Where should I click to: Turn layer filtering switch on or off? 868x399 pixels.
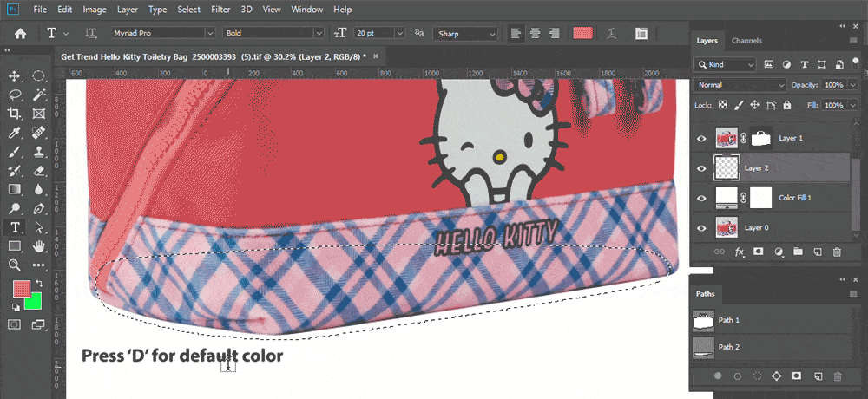[857, 65]
